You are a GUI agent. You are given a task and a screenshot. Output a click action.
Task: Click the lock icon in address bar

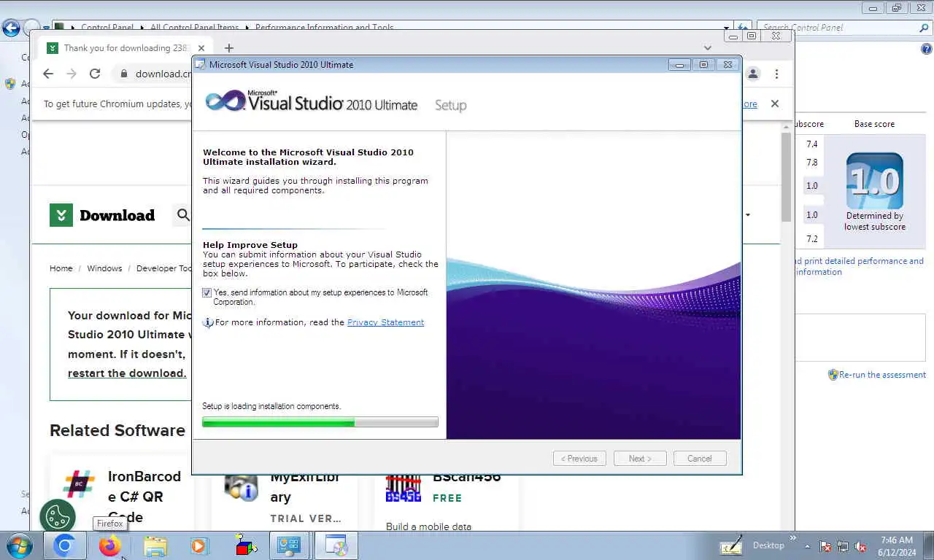(x=123, y=74)
